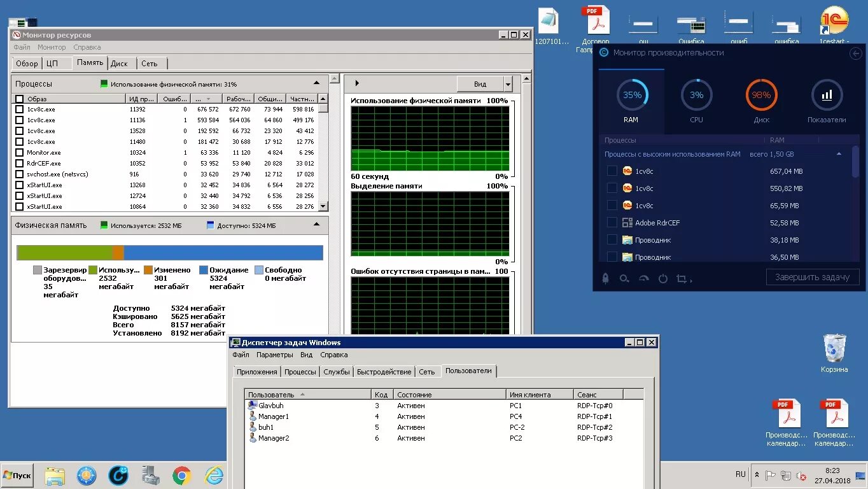
Task: Click the Вид button above graphs
Action: [x=480, y=84]
